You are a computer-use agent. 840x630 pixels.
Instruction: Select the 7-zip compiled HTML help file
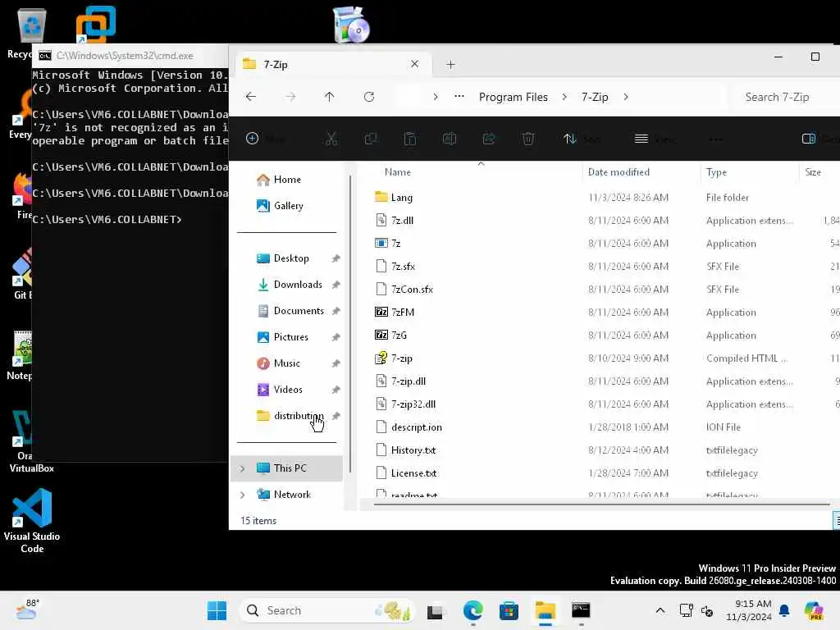[401, 358]
